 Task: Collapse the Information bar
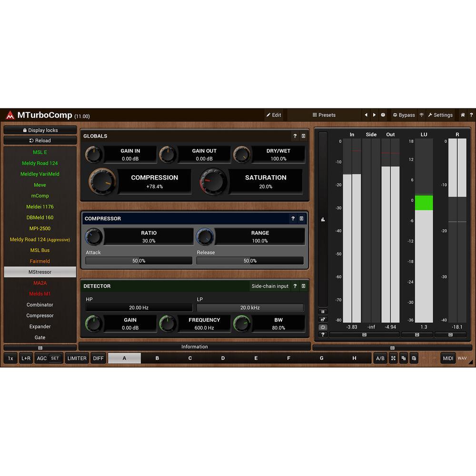click(x=194, y=347)
